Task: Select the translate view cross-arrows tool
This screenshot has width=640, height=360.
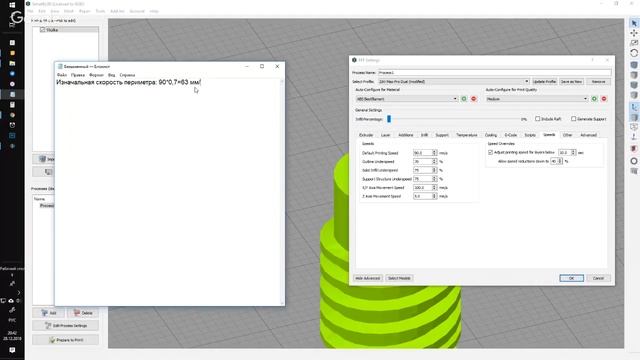Action: point(634,33)
